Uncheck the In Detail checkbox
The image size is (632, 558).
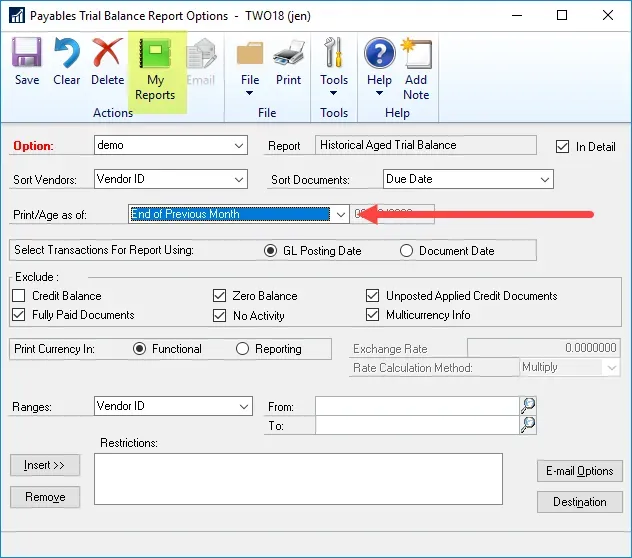(562, 146)
